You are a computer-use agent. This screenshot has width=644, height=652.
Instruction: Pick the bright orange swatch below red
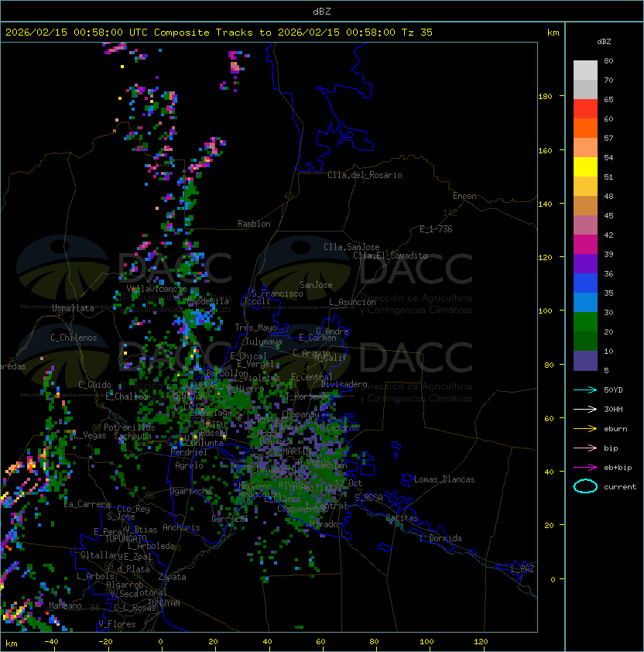click(x=585, y=128)
